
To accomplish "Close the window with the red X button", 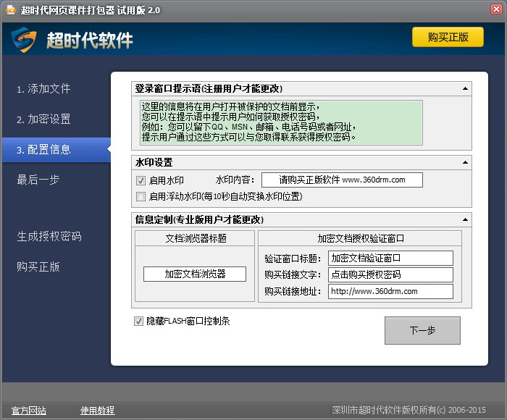I will [496, 9].
